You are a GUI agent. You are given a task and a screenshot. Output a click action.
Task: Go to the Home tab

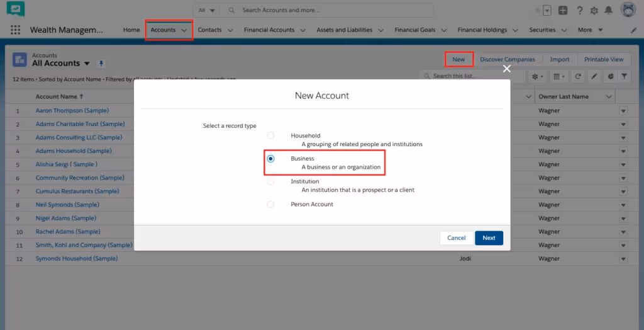(x=131, y=30)
